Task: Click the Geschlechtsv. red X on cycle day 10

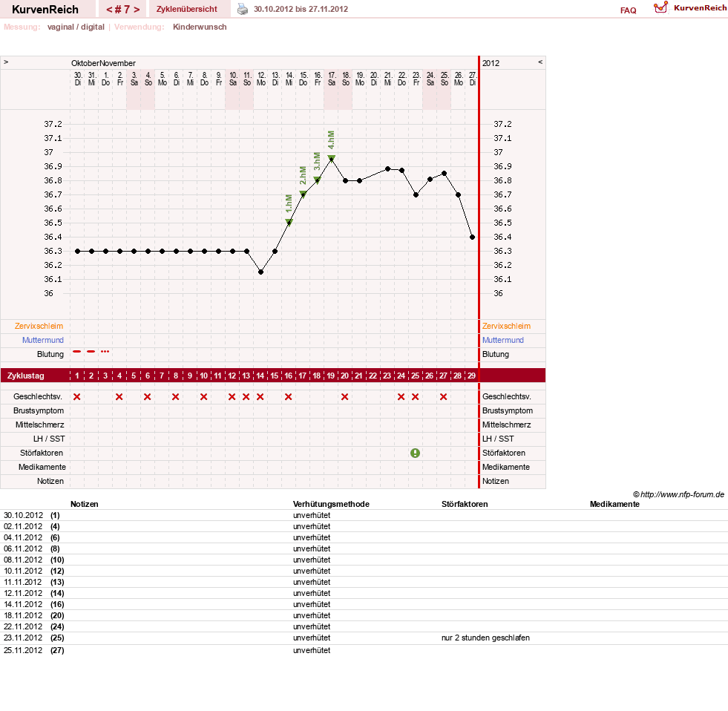Action: click(x=204, y=396)
